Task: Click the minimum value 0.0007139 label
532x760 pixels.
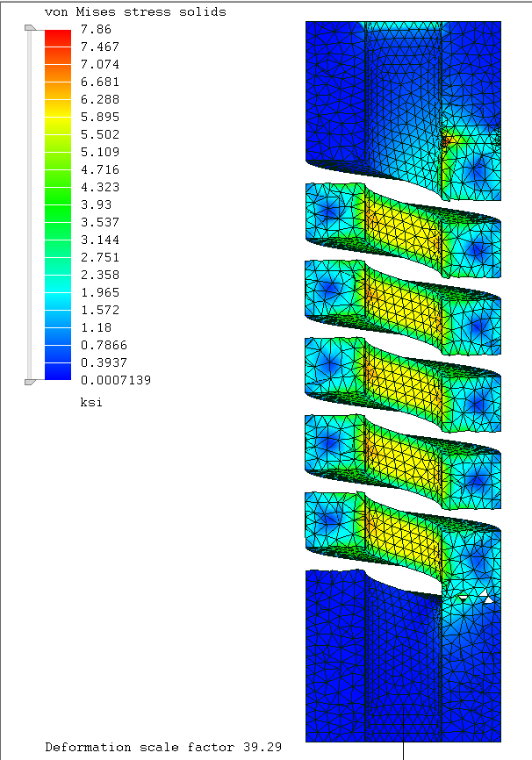Action: (x=116, y=380)
